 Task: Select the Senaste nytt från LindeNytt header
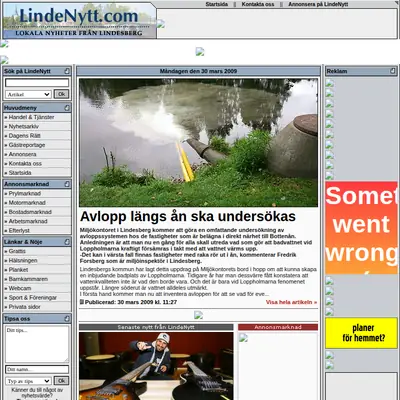[156, 327]
